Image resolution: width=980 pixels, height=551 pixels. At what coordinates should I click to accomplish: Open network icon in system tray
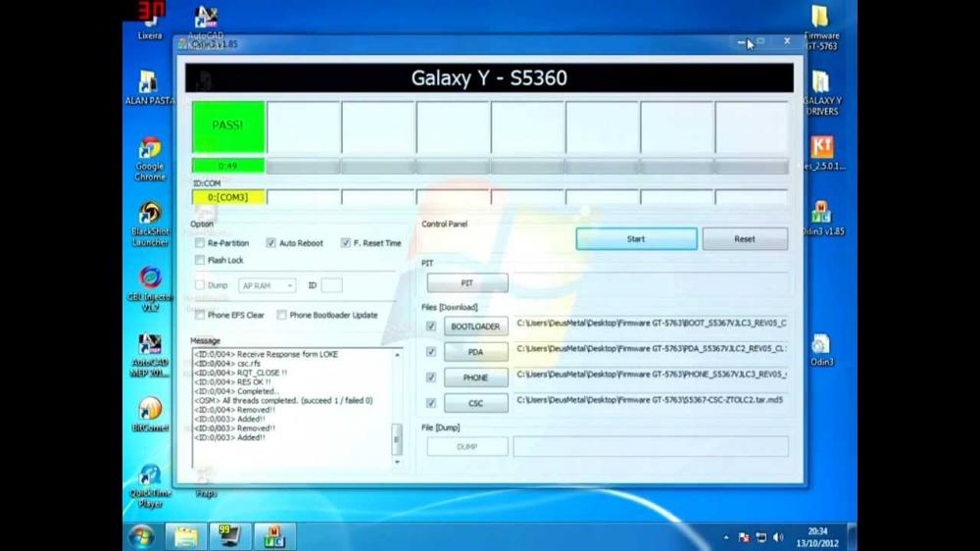[x=761, y=537]
